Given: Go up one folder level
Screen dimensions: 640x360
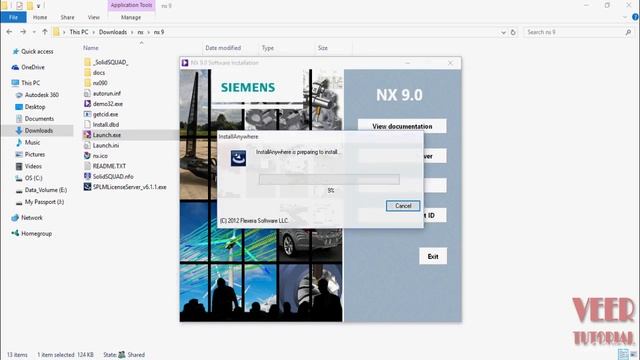Looking at the screenshot, I should [45, 32].
